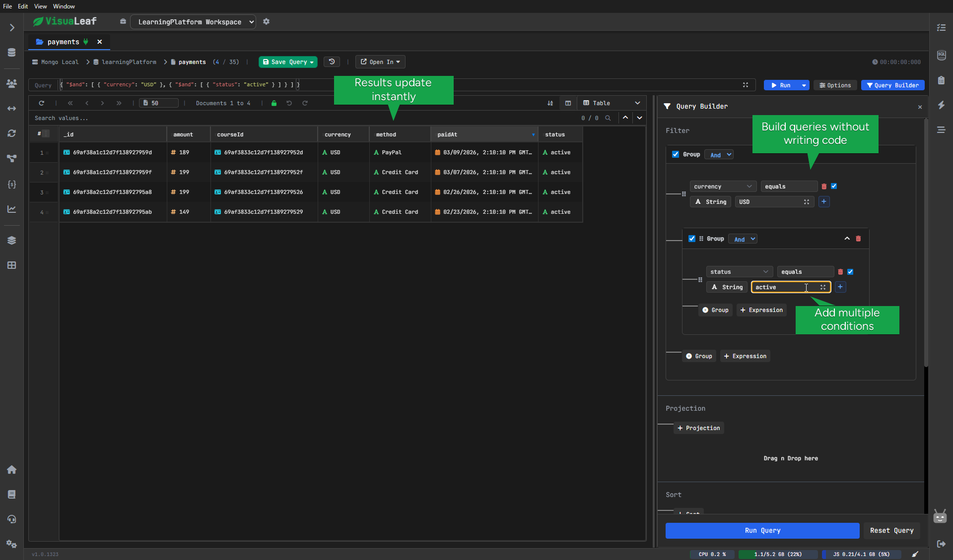Open query history next to Save Query
The image size is (953, 560).
(x=332, y=62)
